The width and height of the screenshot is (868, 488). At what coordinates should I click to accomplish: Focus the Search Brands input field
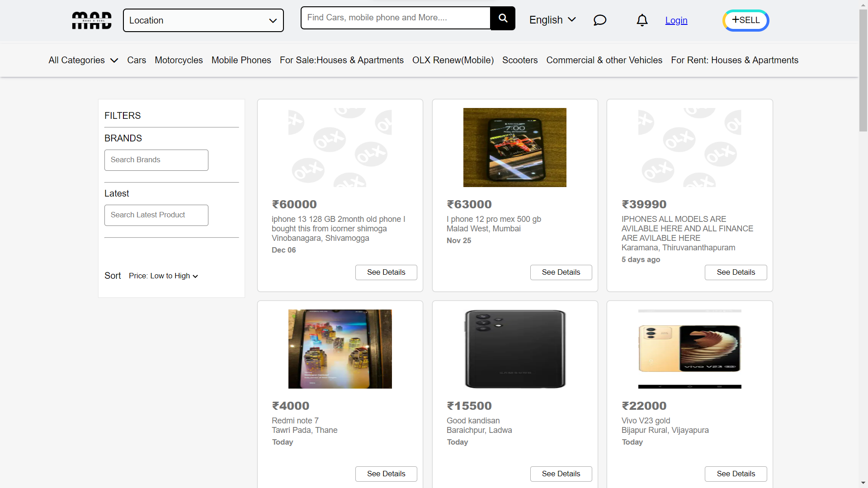point(156,160)
